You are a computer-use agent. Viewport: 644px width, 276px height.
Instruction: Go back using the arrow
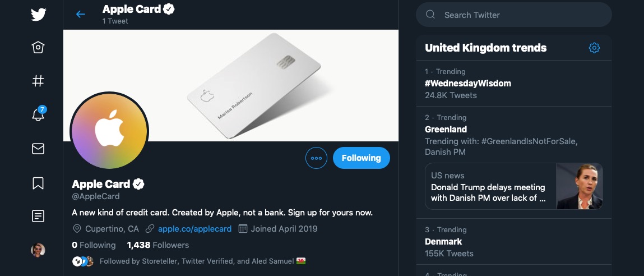pos(81,15)
